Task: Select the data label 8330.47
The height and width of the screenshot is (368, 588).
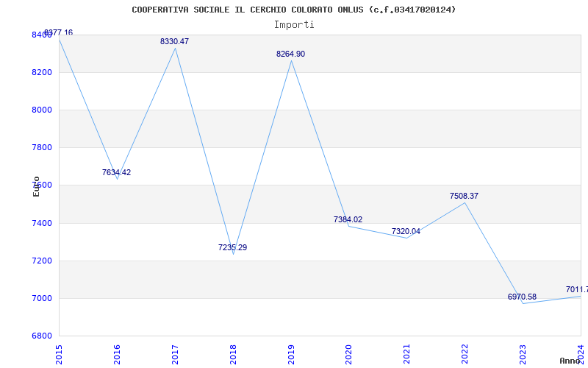Action: pyautogui.click(x=174, y=42)
